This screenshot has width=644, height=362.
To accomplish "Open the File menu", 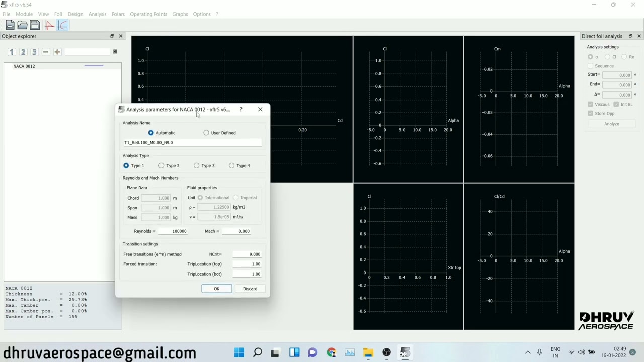I will (x=6, y=14).
